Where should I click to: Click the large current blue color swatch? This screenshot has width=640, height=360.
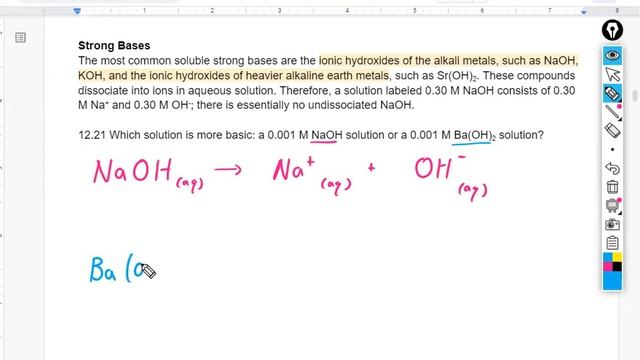pos(612,281)
